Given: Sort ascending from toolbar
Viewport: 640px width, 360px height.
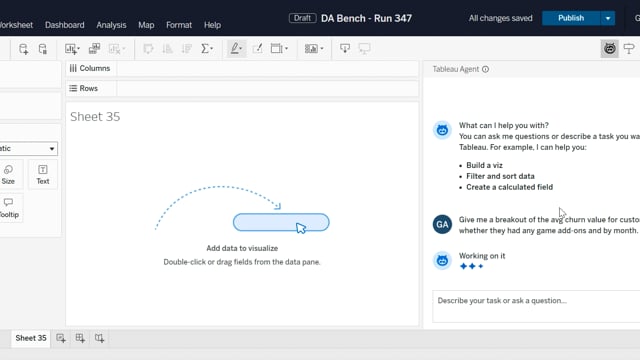Looking at the screenshot, I should (167, 49).
